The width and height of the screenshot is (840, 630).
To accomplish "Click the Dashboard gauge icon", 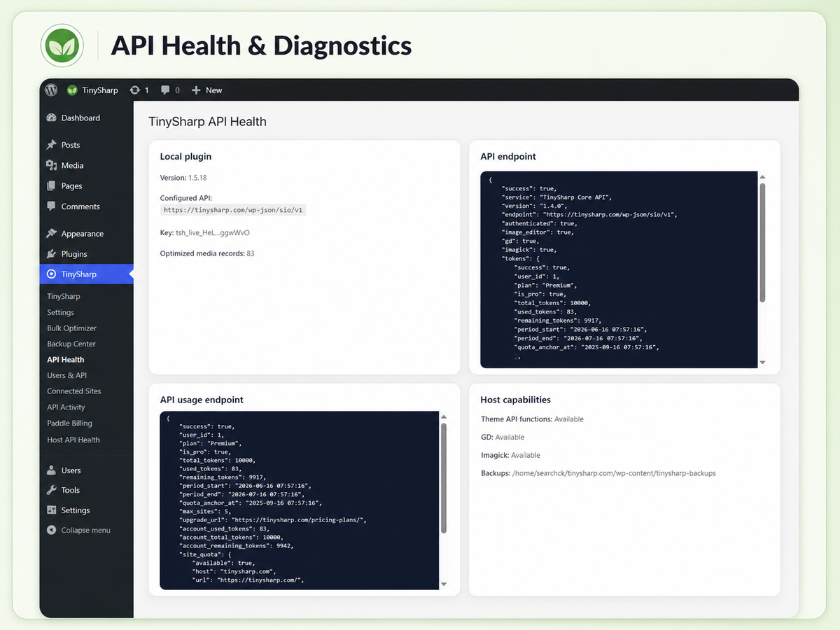I will coord(51,118).
